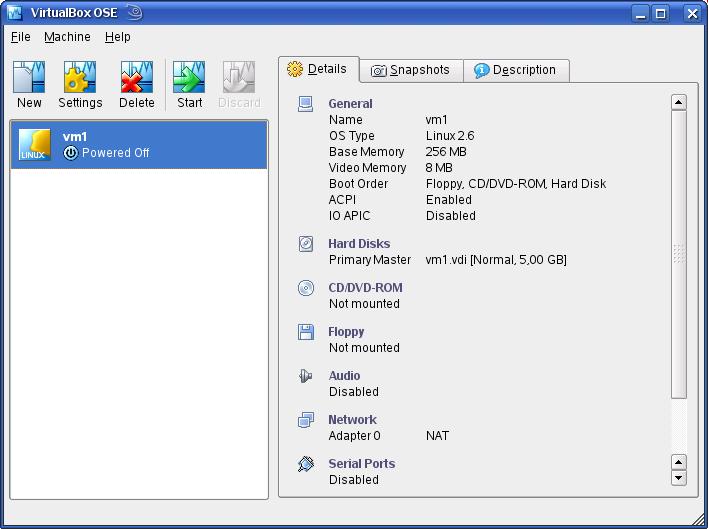Click the 'Video Memory' label
The height and width of the screenshot is (529, 708).
(x=368, y=168)
